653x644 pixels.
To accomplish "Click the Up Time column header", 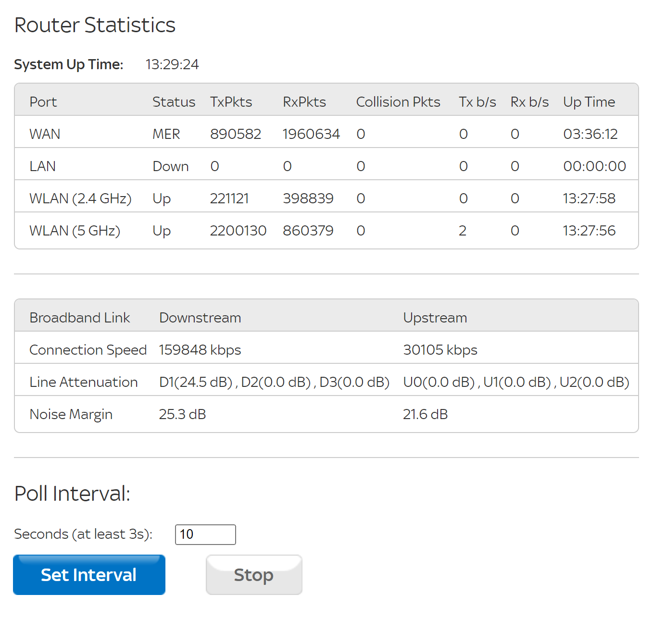I will click(x=589, y=101).
